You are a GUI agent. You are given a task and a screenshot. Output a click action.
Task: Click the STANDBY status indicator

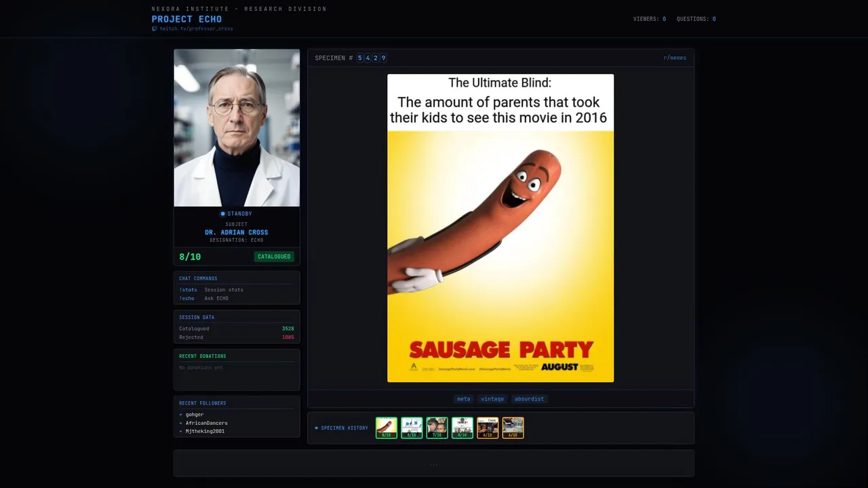237,213
